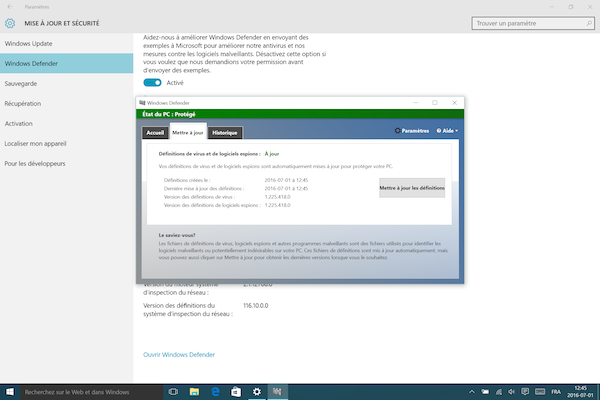Toggle the Activé sample submission switch
Image resolution: width=600 pixels, height=400 pixels.
pyautogui.click(x=152, y=83)
